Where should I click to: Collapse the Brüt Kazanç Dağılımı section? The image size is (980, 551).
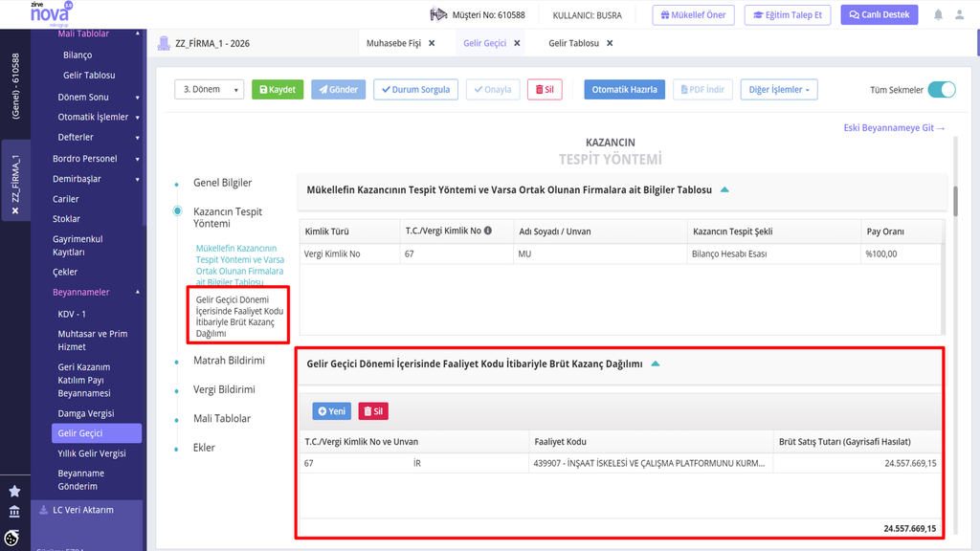click(x=655, y=364)
